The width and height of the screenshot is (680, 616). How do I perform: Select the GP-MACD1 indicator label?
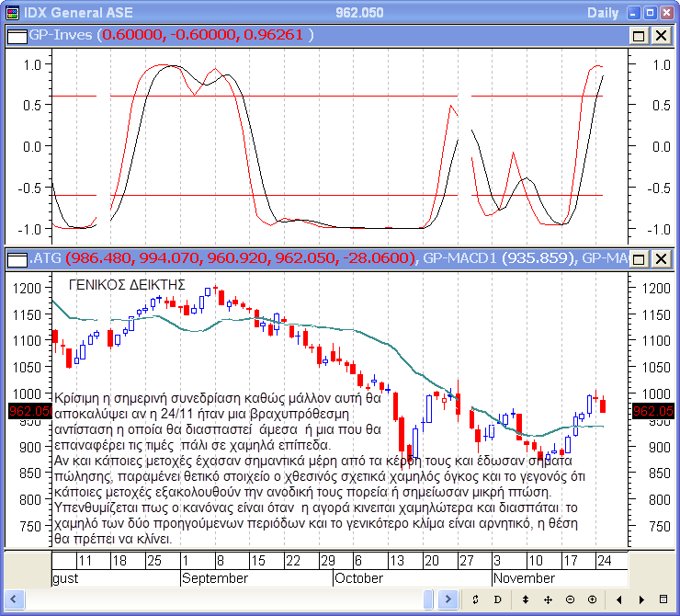coord(497,258)
